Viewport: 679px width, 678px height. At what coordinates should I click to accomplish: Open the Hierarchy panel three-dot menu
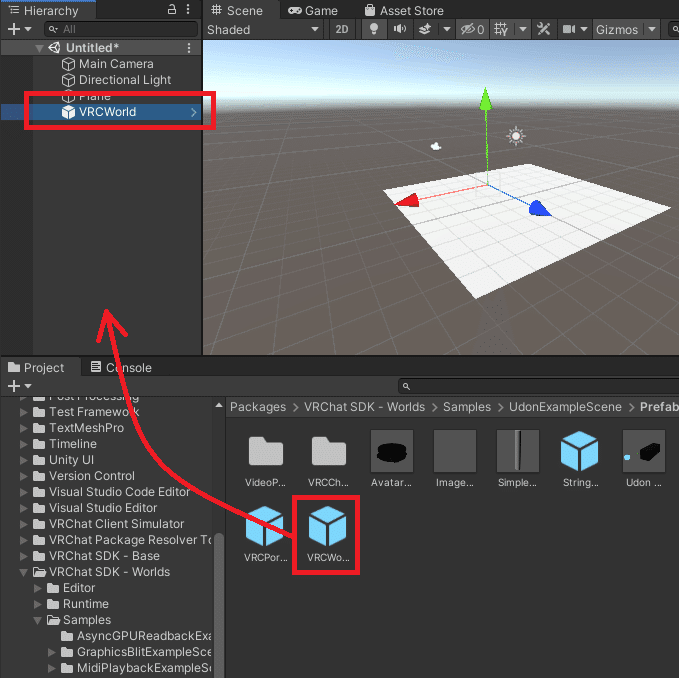[188, 10]
